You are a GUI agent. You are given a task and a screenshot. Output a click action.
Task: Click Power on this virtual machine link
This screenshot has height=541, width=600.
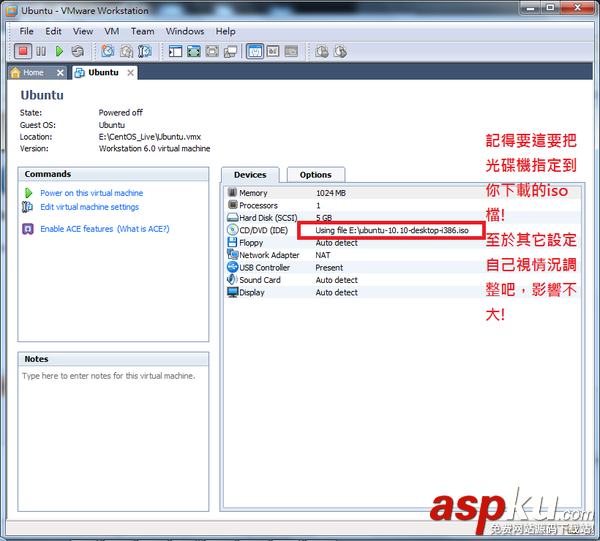pos(91,193)
